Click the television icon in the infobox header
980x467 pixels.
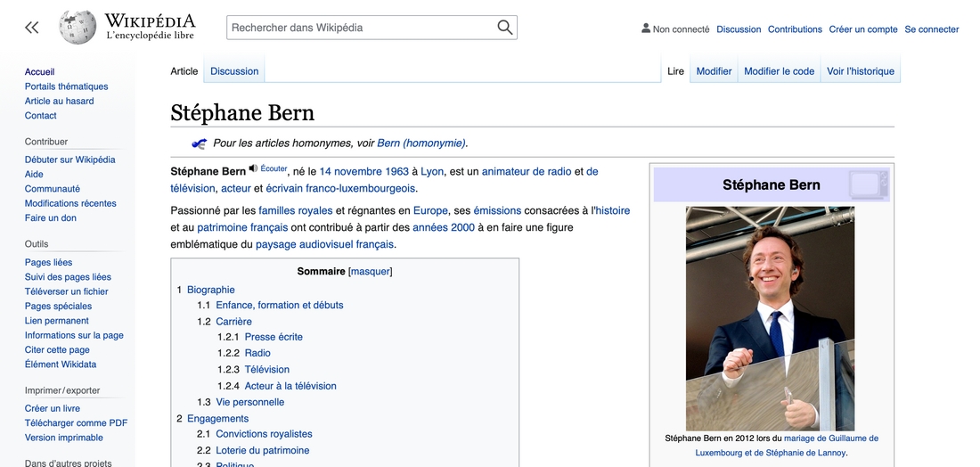(869, 184)
